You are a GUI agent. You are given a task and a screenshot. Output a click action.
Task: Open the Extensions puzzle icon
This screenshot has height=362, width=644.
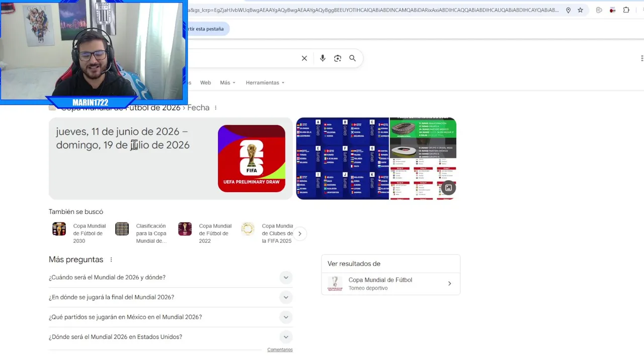click(x=626, y=10)
